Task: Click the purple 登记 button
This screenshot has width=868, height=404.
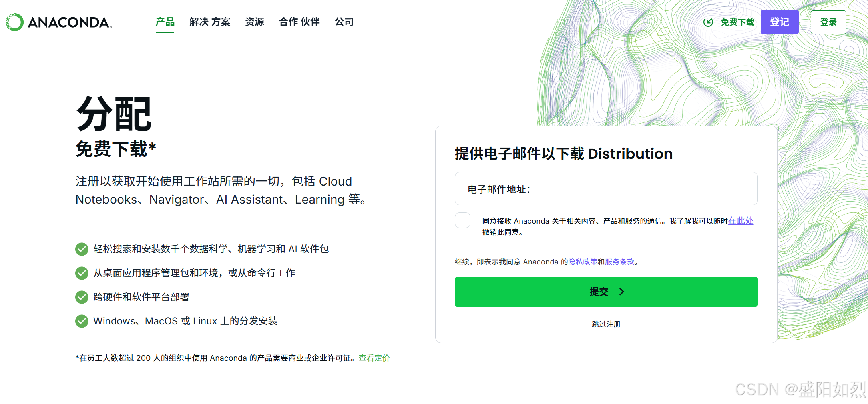Action: click(x=780, y=22)
